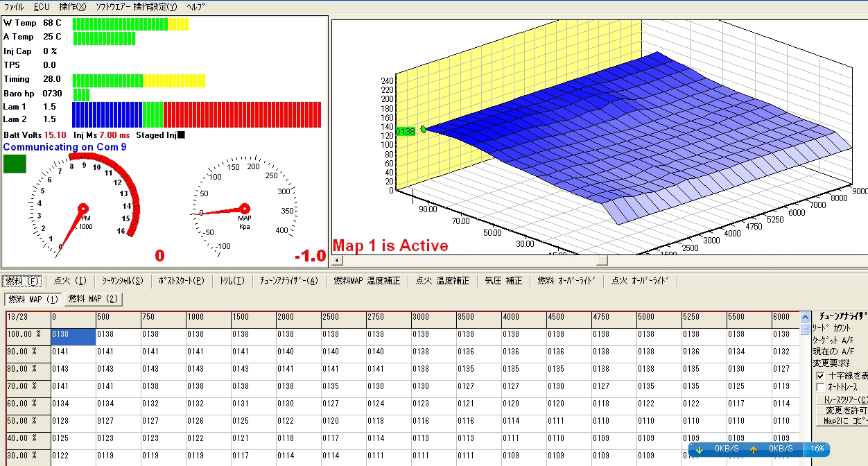Click the 変更を許可 button
The image size is (868, 466).
click(842, 410)
